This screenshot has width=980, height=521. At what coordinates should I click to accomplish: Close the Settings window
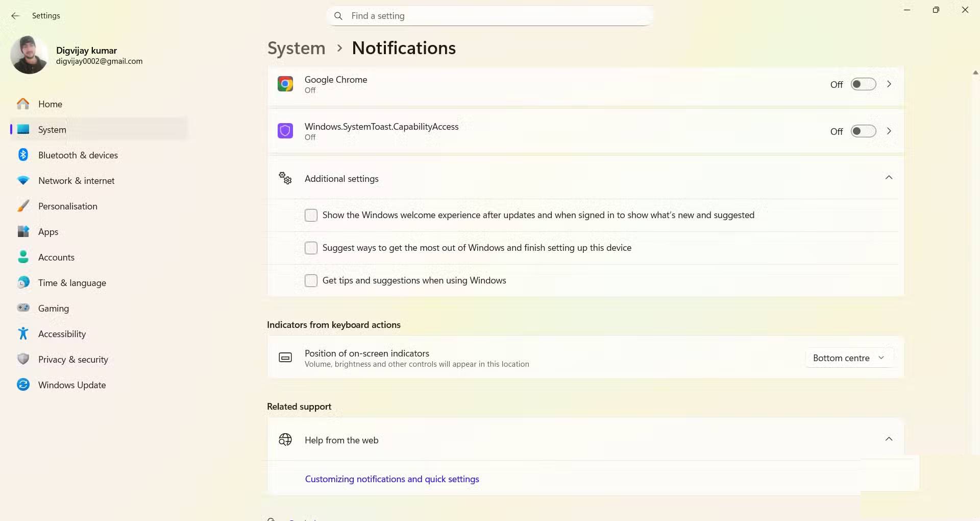(965, 10)
